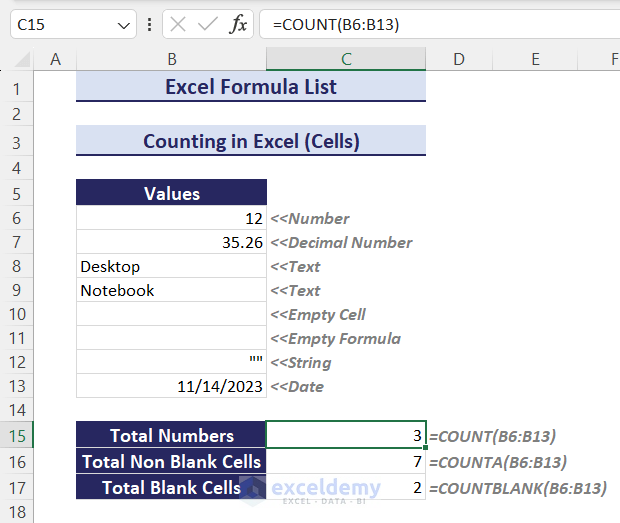Click the =COUNTA(B6:B13) note
This screenshot has width=620, height=523.
[498, 463]
